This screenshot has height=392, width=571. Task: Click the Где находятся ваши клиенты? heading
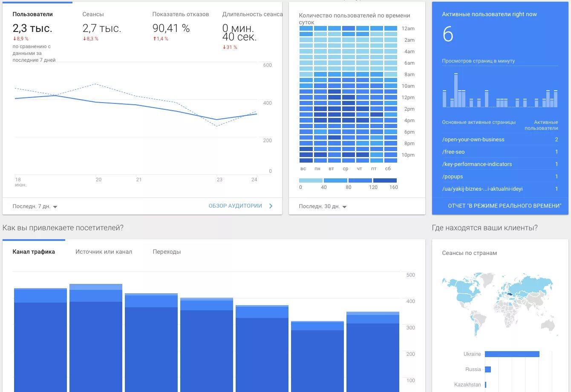(485, 228)
